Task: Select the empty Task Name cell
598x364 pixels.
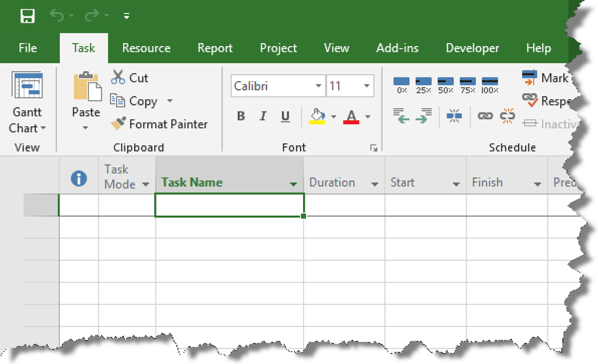Action: [x=229, y=205]
